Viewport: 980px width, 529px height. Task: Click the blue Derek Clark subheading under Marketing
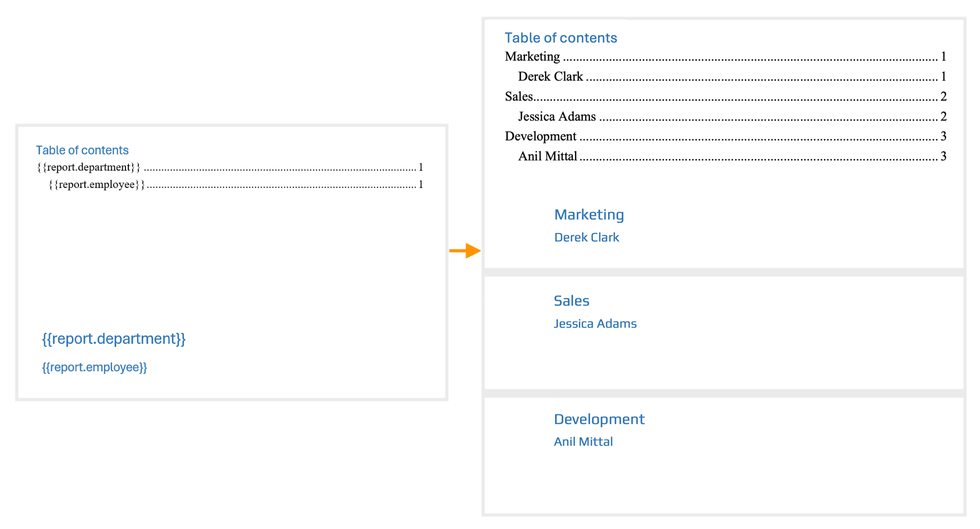coord(587,237)
